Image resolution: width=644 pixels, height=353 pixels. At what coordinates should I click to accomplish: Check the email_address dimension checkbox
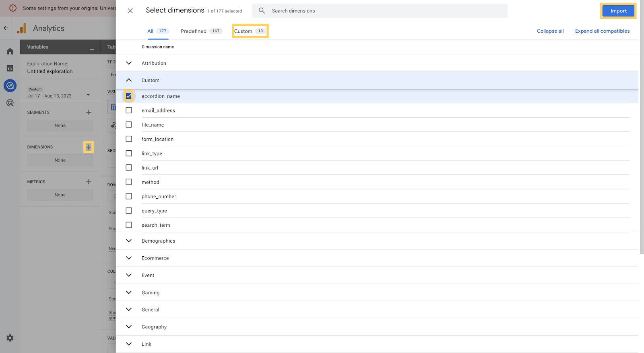[x=129, y=110]
